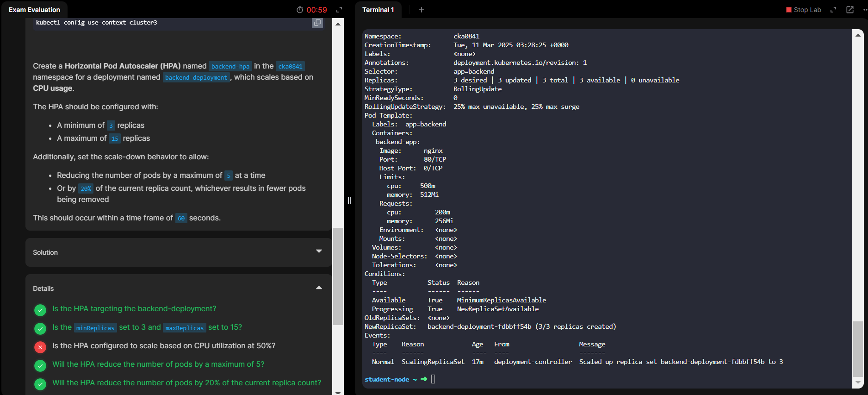Expand the Solution section
Viewport: 868px width, 395px height.
[319, 251]
